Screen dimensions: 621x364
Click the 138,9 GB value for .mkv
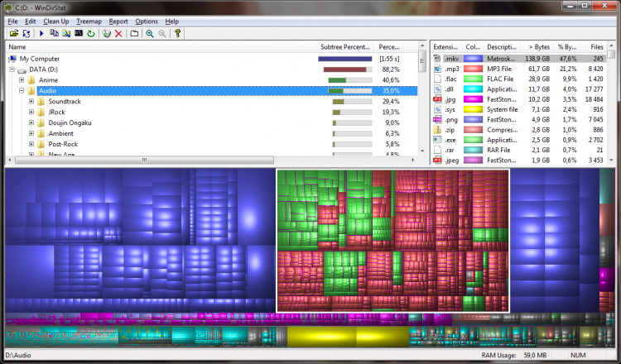(x=538, y=59)
